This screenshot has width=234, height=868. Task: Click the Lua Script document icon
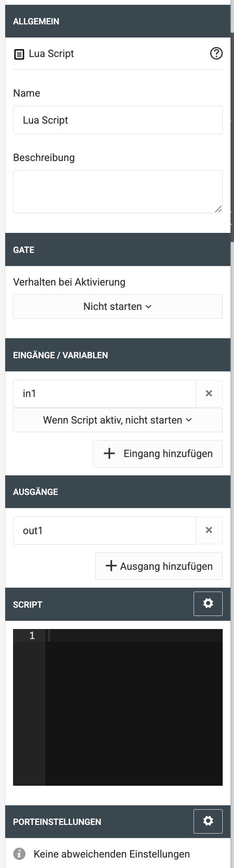[x=19, y=54]
